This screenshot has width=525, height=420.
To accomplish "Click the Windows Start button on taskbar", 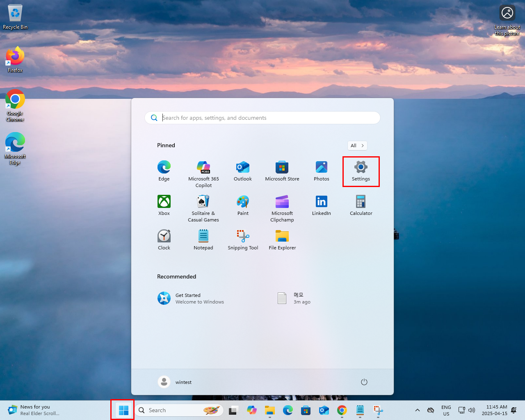I will 123,410.
